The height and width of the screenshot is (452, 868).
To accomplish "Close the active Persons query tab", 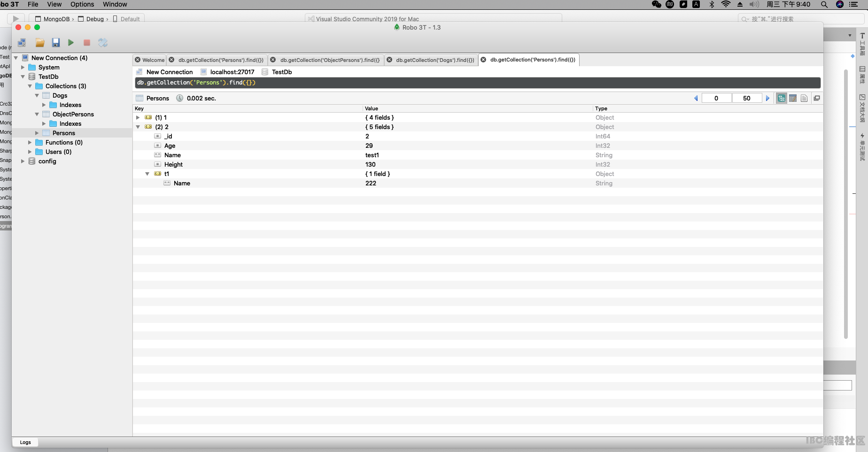I will pos(483,60).
